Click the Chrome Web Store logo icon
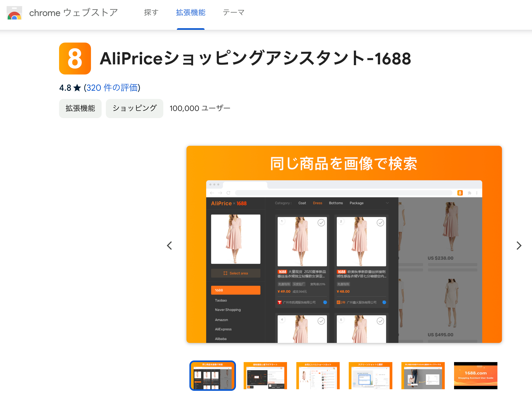Image resolution: width=532 pixels, height=398 pixels. coord(14,13)
